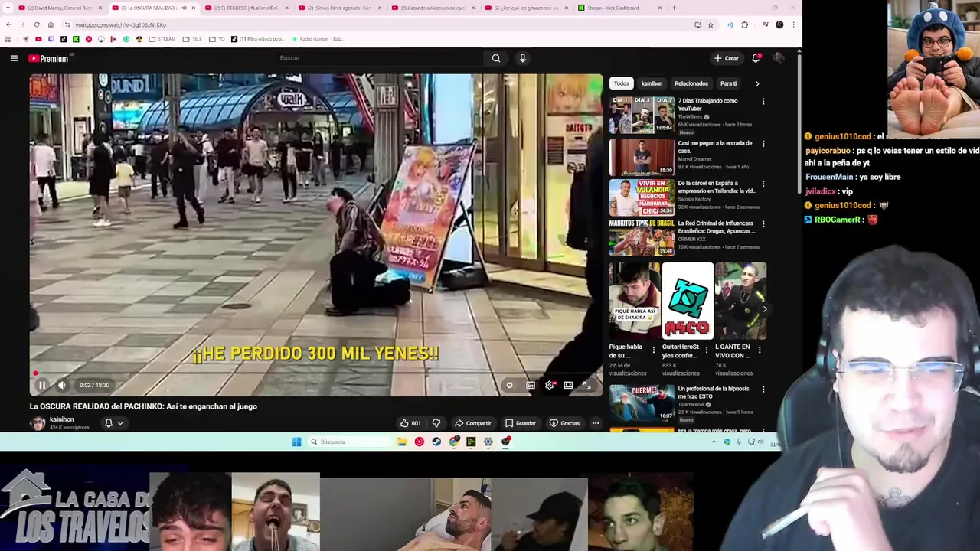Image resolution: width=980 pixels, height=551 pixels.
Task: Enter fullscreen in the video player
Action: tap(587, 385)
